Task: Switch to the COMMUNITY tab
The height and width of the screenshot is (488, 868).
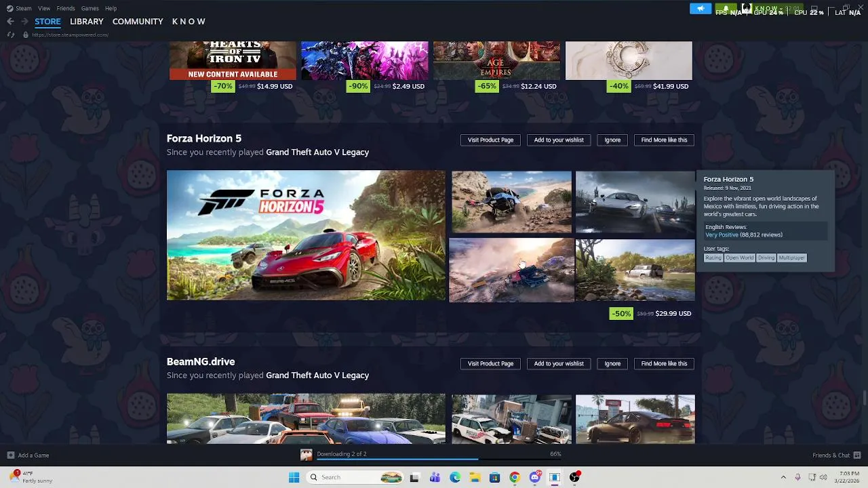Action: coord(138,22)
